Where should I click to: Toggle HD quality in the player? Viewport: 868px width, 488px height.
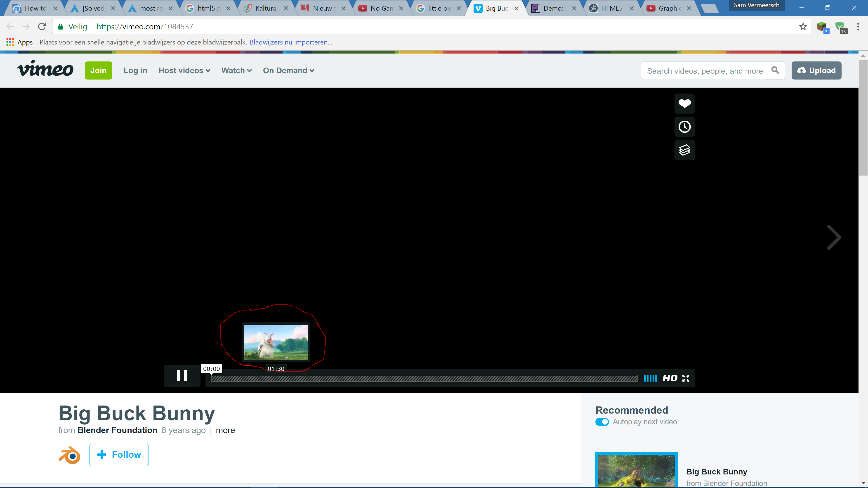670,378
